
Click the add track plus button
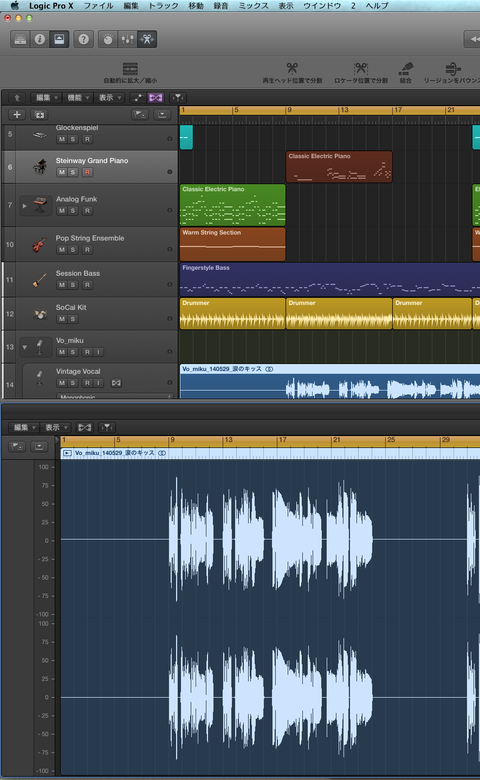pyautogui.click(x=17, y=115)
